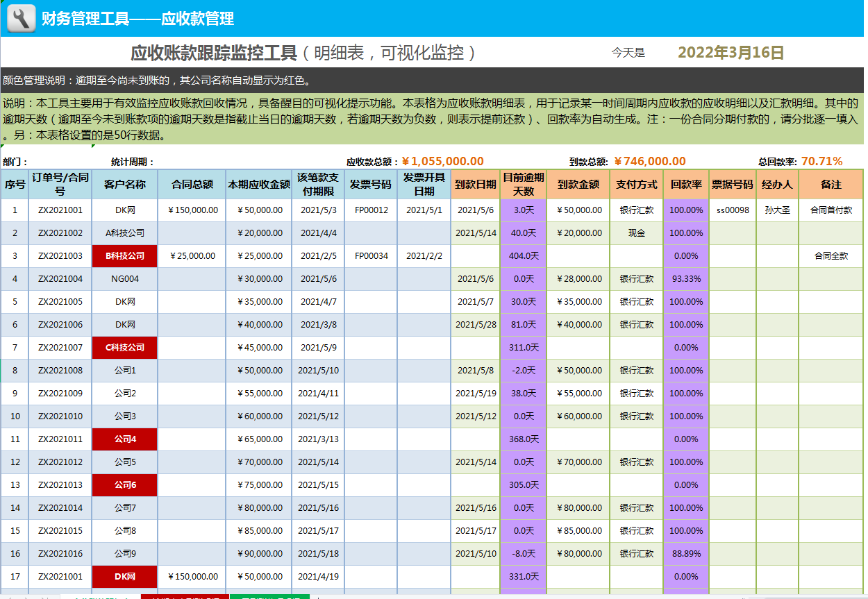Viewport: 868px width, 599px height.
Task: Click the 404.0天 overdue days cell
Action: tap(523, 256)
